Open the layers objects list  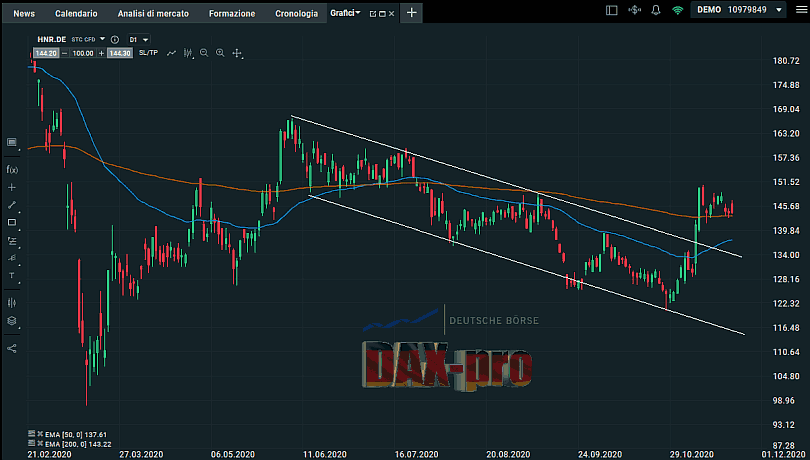click(12, 321)
